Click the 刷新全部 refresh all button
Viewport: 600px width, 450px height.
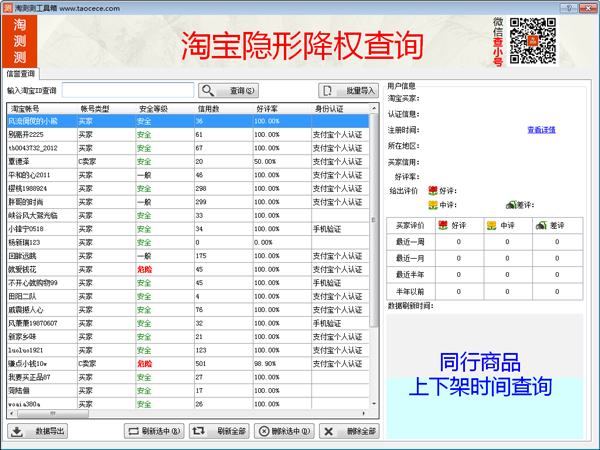pyautogui.click(x=219, y=431)
